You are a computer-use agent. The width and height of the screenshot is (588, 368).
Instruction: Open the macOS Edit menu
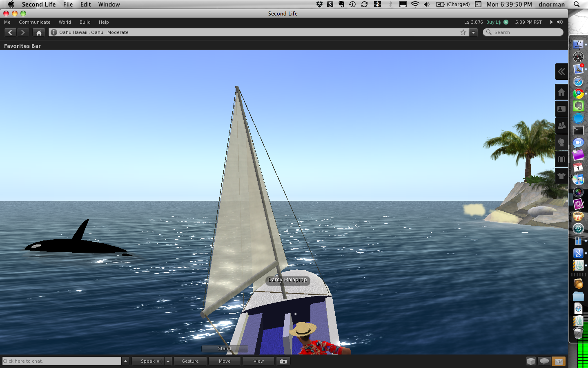pos(85,4)
